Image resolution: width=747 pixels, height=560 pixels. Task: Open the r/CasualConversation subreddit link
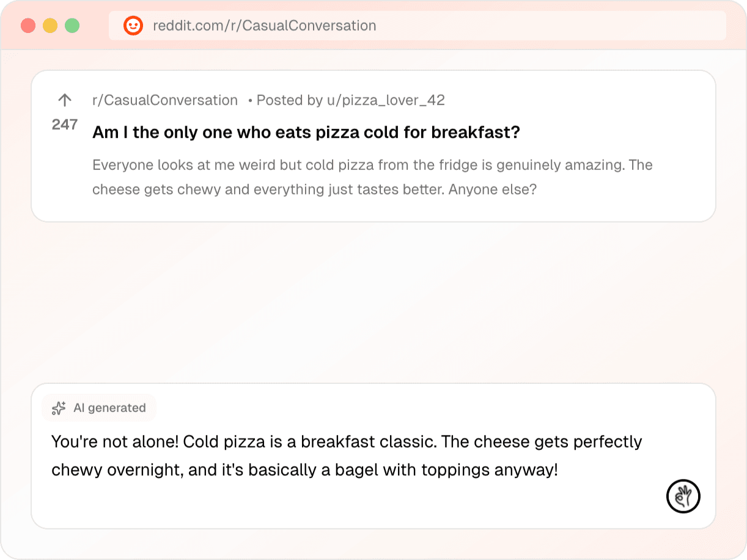[165, 100]
